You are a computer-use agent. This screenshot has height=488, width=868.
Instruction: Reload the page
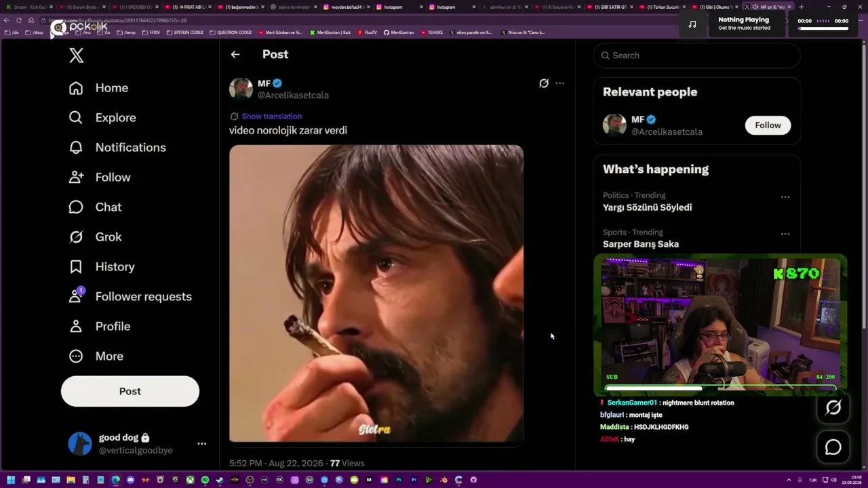point(19,20)
